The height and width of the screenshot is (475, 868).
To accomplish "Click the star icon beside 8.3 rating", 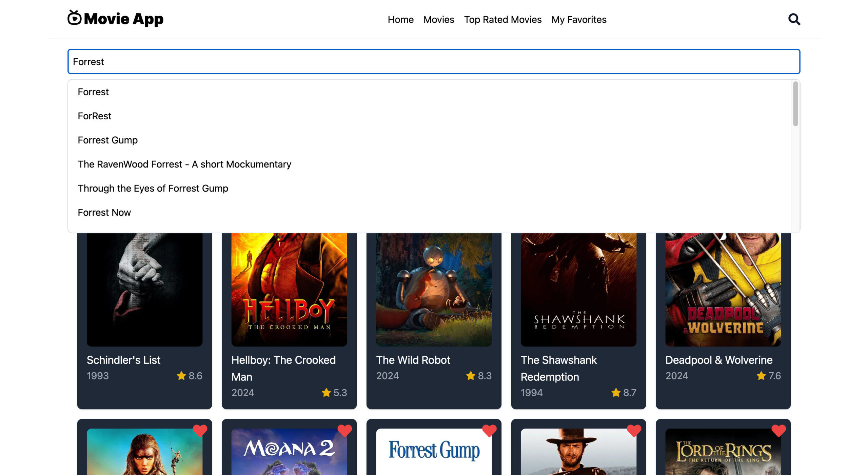I will [471, 376].
